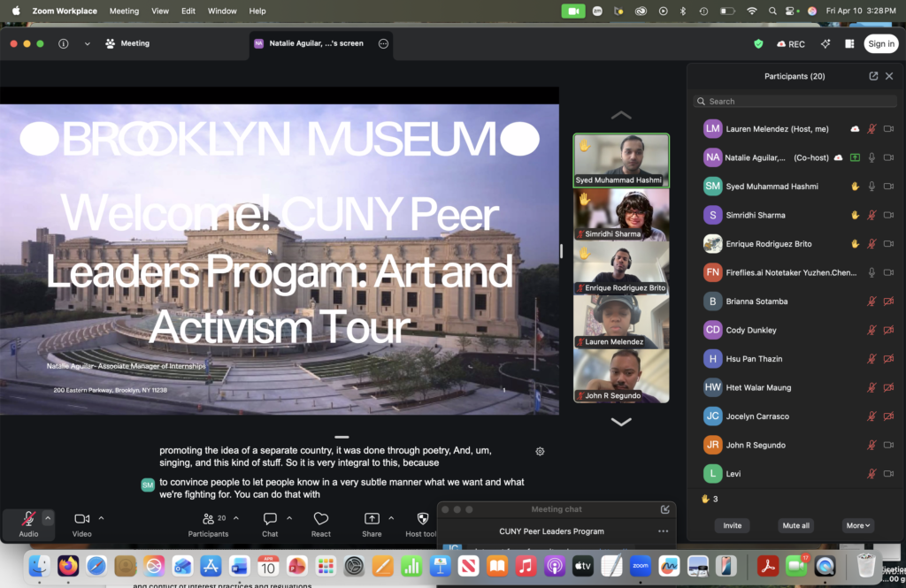The height and width of the screenshot is (588, 906).
Task: Click divider handle beside shared screen
Action: tap(561, 251)
